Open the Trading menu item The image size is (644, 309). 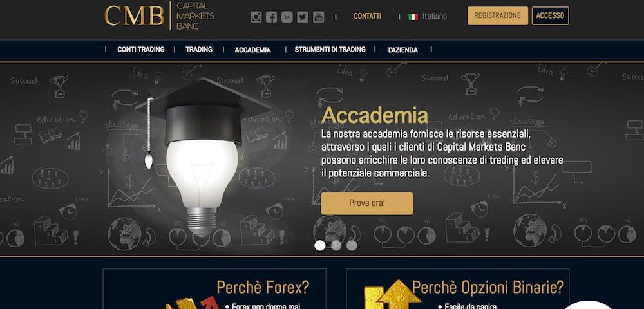[199, 49]
